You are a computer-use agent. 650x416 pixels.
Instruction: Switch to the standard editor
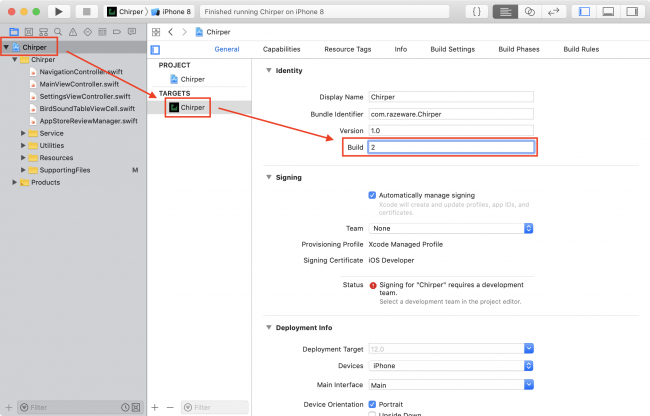505,12
